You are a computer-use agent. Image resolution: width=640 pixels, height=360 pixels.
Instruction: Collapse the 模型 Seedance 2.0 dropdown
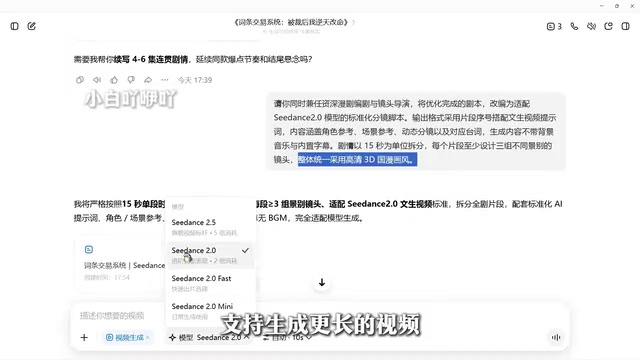coord(209,338)
